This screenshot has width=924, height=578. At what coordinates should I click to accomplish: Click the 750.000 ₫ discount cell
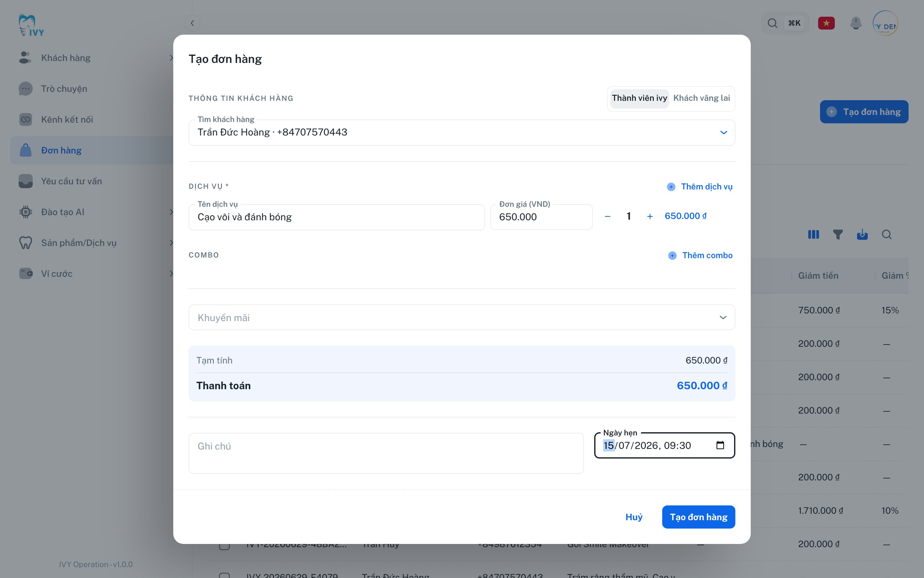pos(819,310)
